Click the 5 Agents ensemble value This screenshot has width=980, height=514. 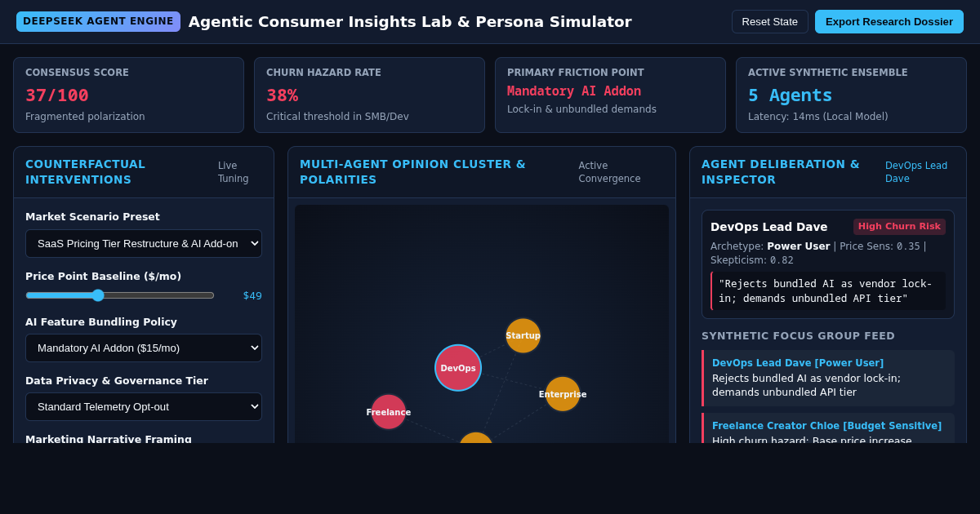pyautogui.click(x=791, y=95)
